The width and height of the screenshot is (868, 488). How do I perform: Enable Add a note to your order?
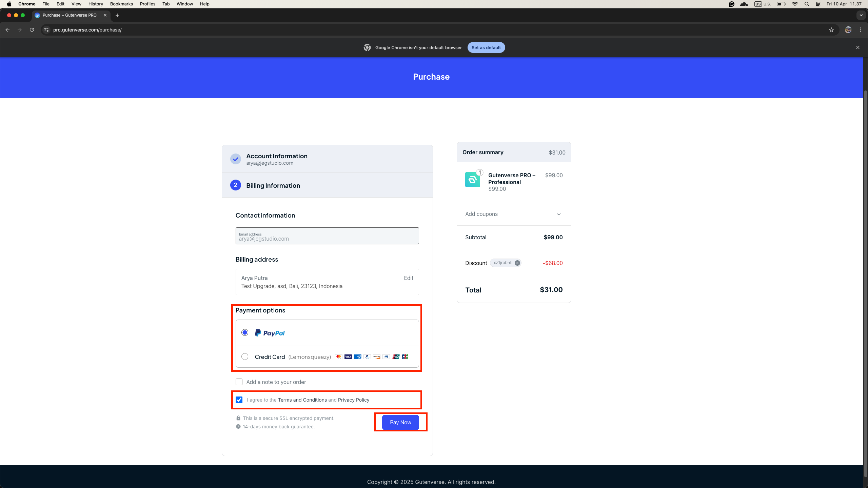(x=239, y=382)
